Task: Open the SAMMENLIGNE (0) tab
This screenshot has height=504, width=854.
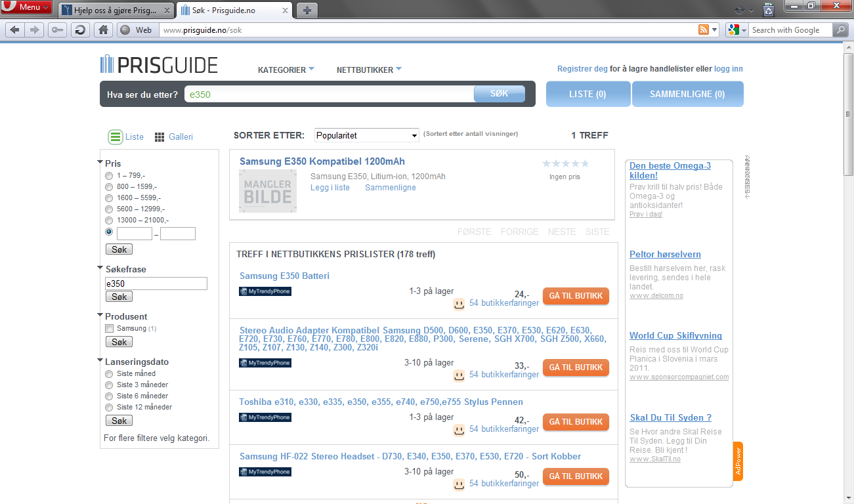Action: (x=687, y=94)
